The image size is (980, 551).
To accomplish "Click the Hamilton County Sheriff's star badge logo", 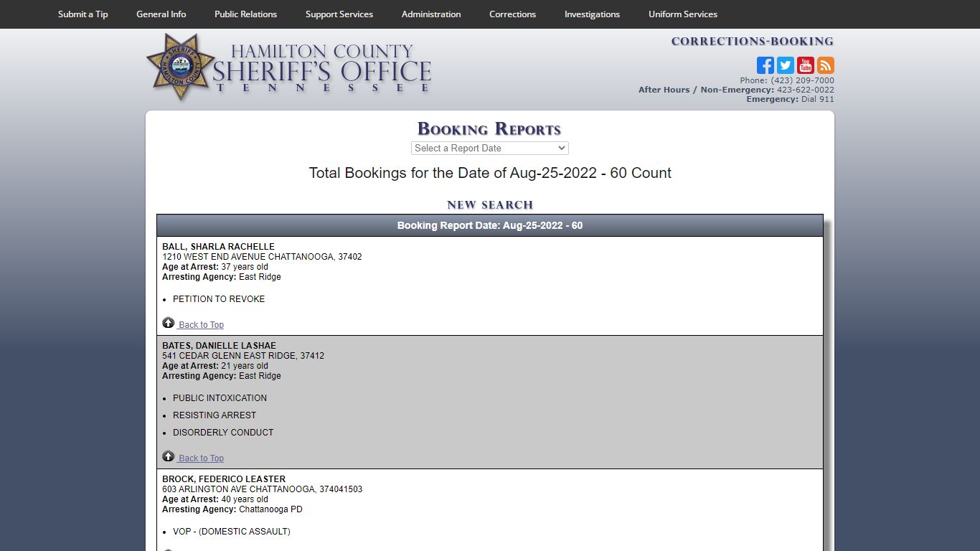I will [180, 67].
